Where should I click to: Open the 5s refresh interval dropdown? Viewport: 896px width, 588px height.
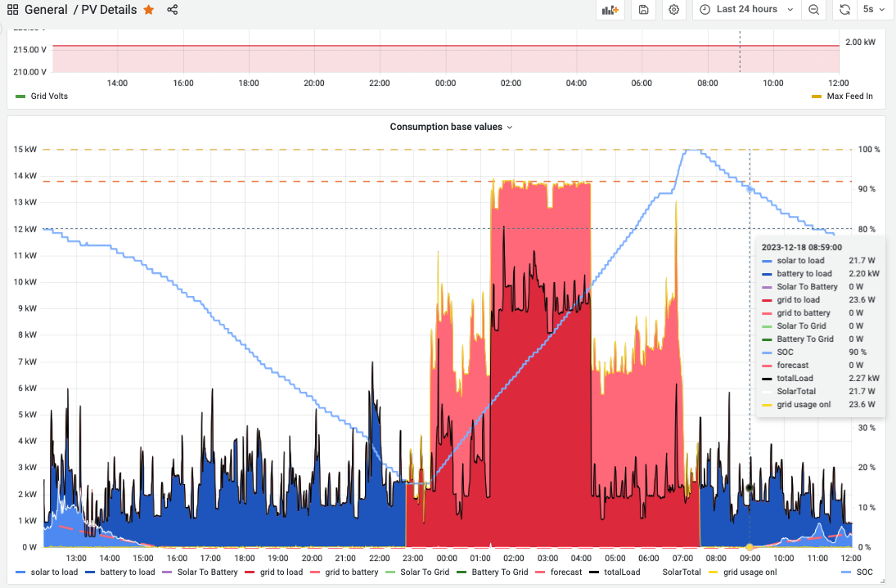[872, 10]
